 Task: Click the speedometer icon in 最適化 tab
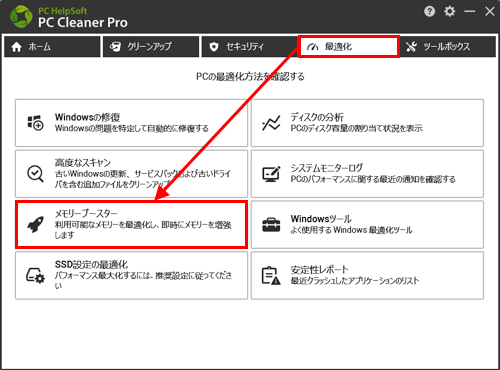[313, 47]
